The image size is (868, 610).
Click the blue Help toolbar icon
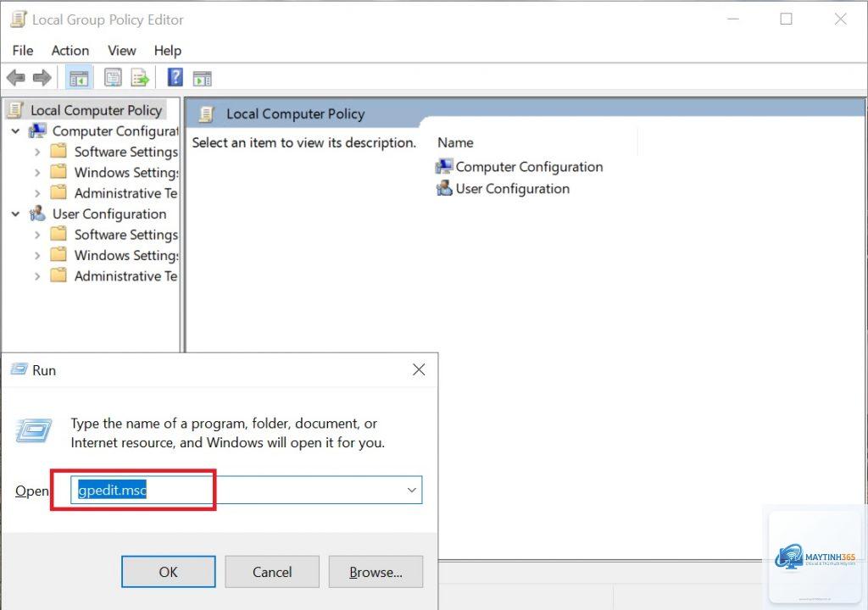coord(175,77)
